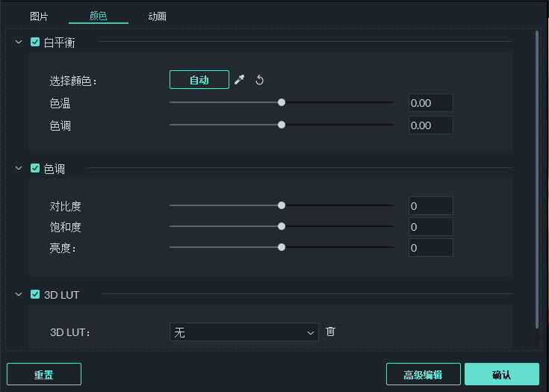549x392 pixels.
Task: Click the 对比度 value input field
Action: point(430,206)
